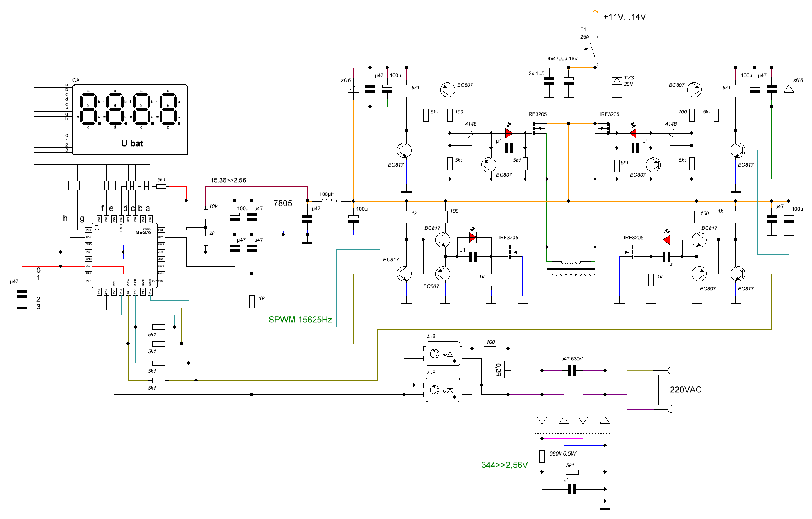Select the u47 630V capacitor
The width and height of the screenshot is (812, 519).
point(572,371)
